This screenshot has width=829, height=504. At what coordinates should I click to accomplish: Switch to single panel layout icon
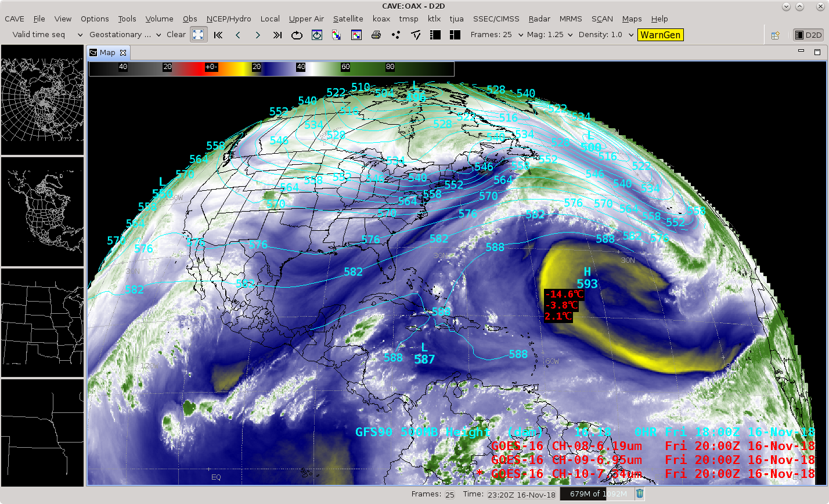tap(435, 35)
